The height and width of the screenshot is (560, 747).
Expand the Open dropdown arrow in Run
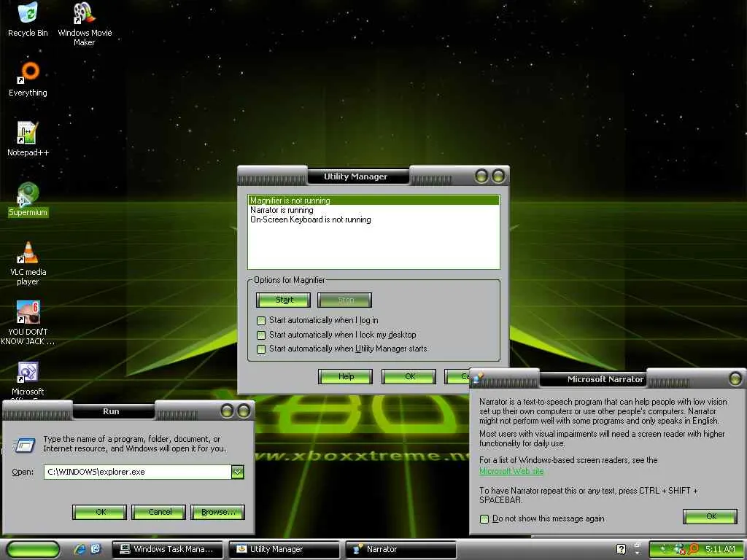(x=238, y=472)
